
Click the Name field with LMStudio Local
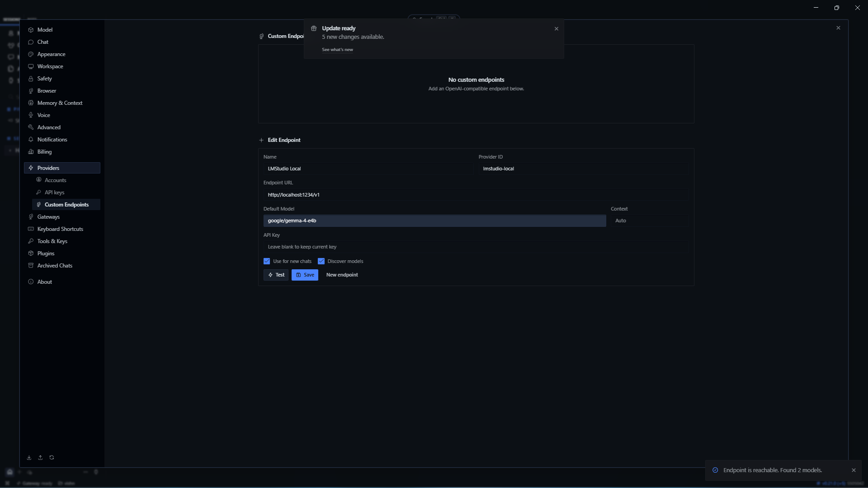368,169
